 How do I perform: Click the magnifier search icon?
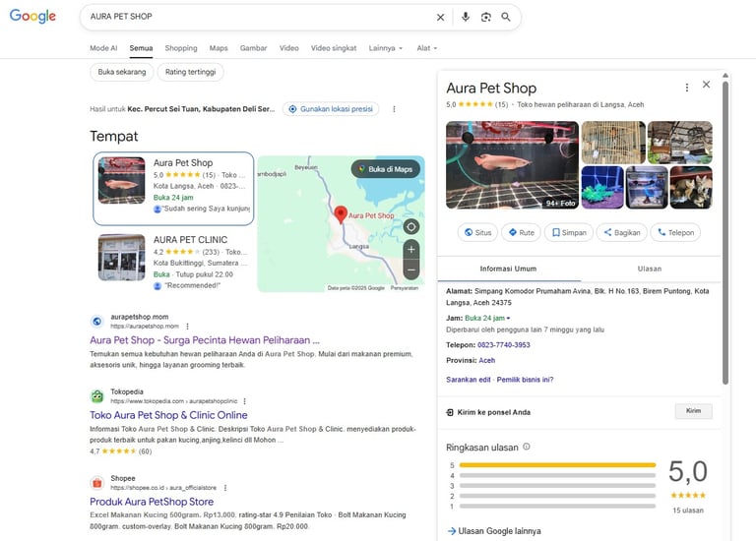pyautogui.click(x=506, y=17)
